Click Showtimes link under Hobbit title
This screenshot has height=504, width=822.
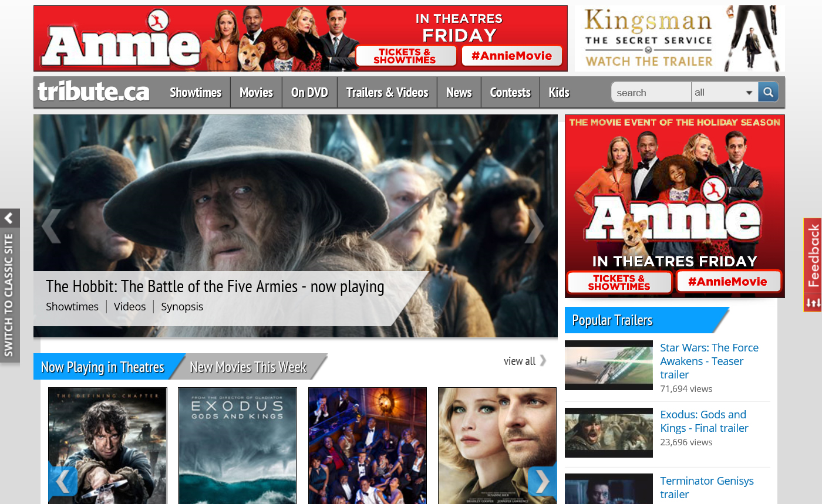point(72,306)
